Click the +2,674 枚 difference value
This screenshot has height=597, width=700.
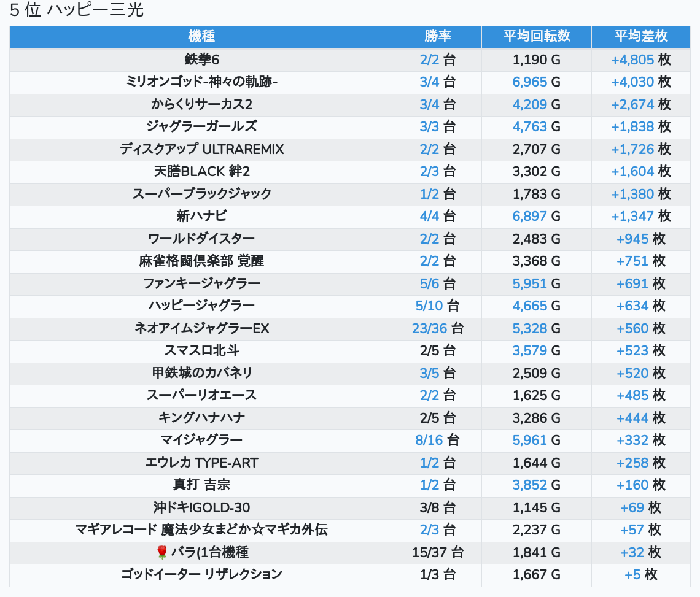point(640,104)
